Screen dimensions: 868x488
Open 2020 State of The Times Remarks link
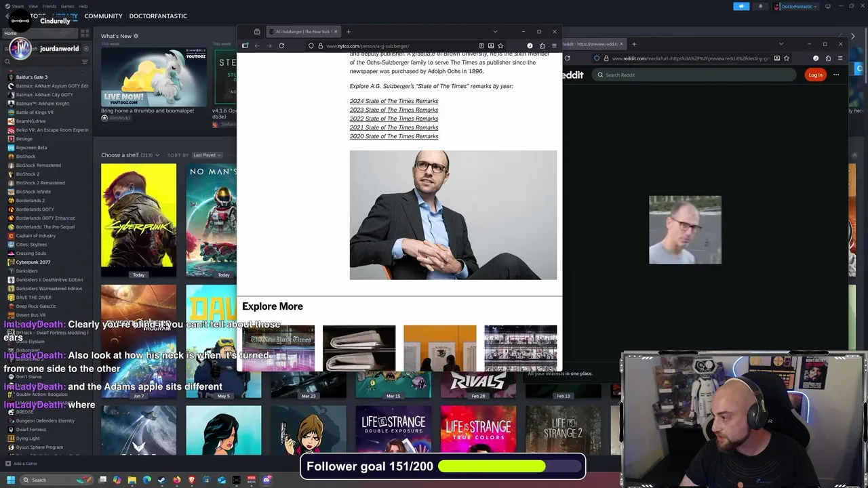[394, 136]
